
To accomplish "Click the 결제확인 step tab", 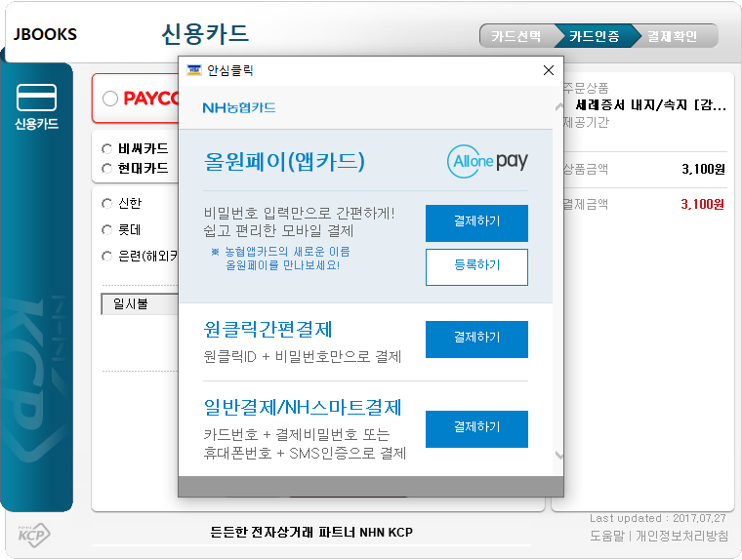I will point(672,36).
